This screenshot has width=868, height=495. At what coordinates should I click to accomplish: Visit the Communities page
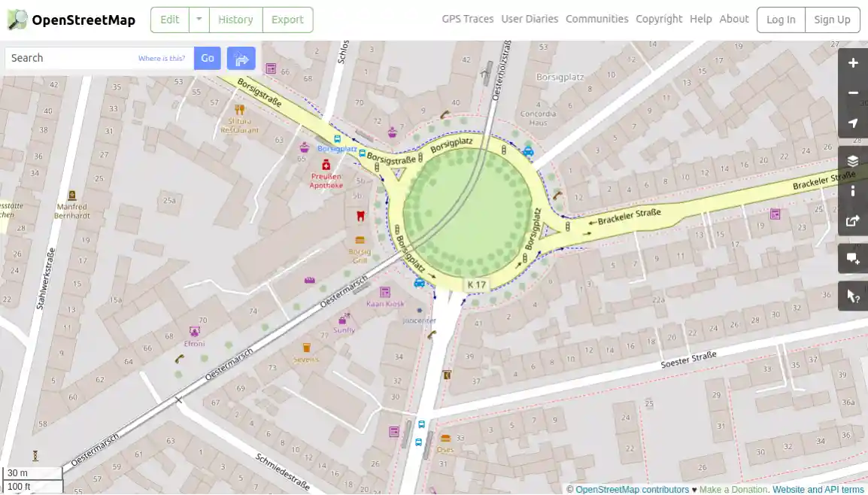[x=596, y=19]
